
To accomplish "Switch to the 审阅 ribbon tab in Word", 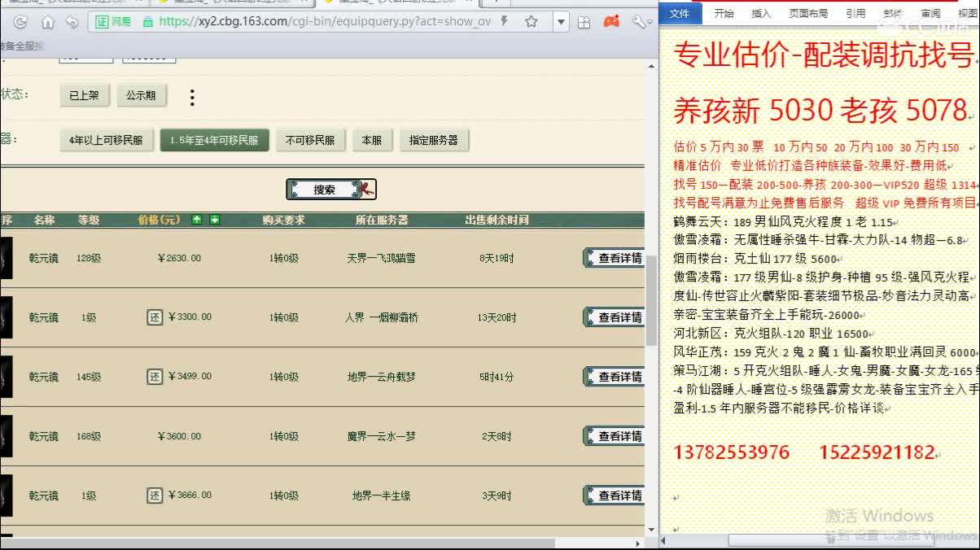I will 930,13.
